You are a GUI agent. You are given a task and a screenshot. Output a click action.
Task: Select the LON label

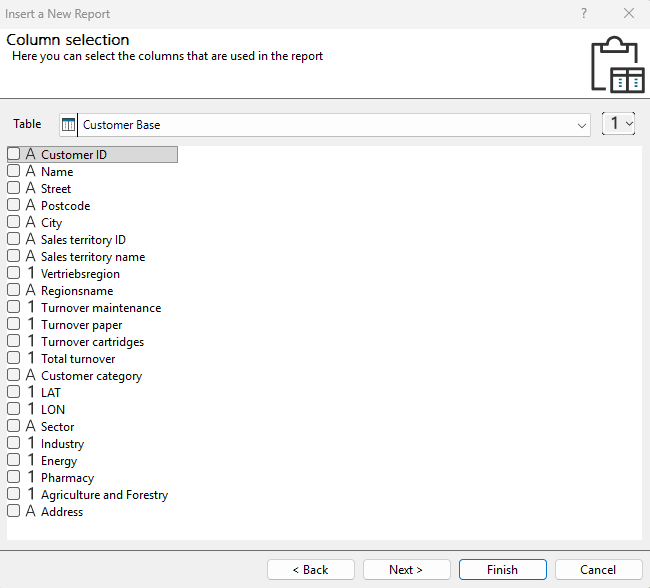53,410
